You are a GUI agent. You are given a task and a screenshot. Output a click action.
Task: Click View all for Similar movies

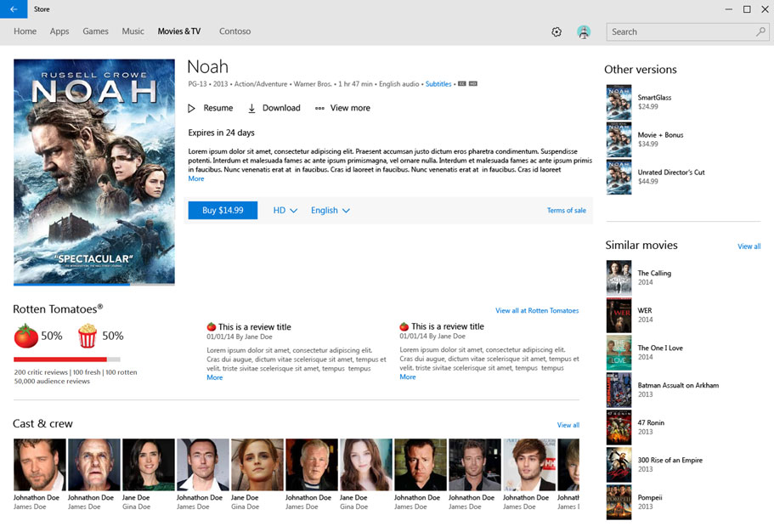[749, 246]
